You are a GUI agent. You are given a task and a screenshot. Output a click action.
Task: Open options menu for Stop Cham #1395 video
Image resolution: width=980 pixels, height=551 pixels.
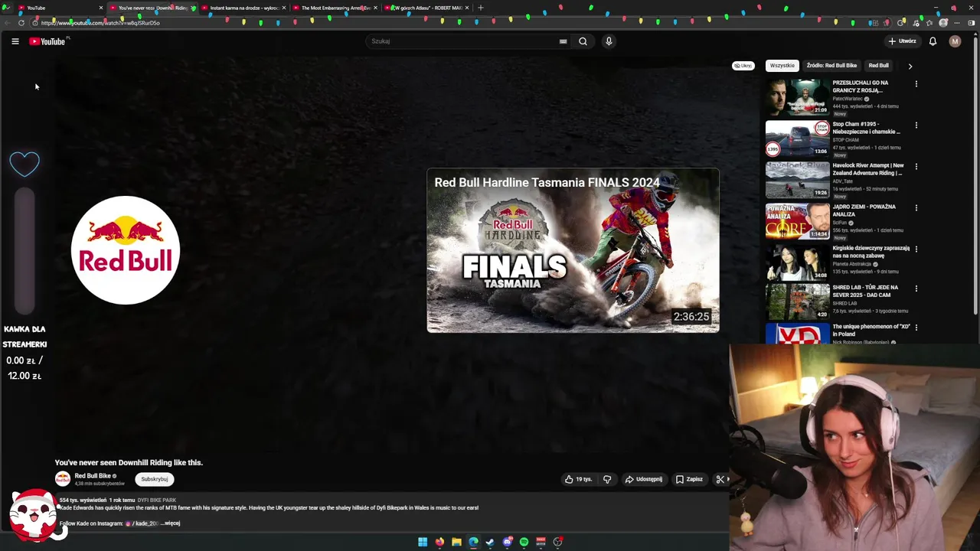(916, 125)
